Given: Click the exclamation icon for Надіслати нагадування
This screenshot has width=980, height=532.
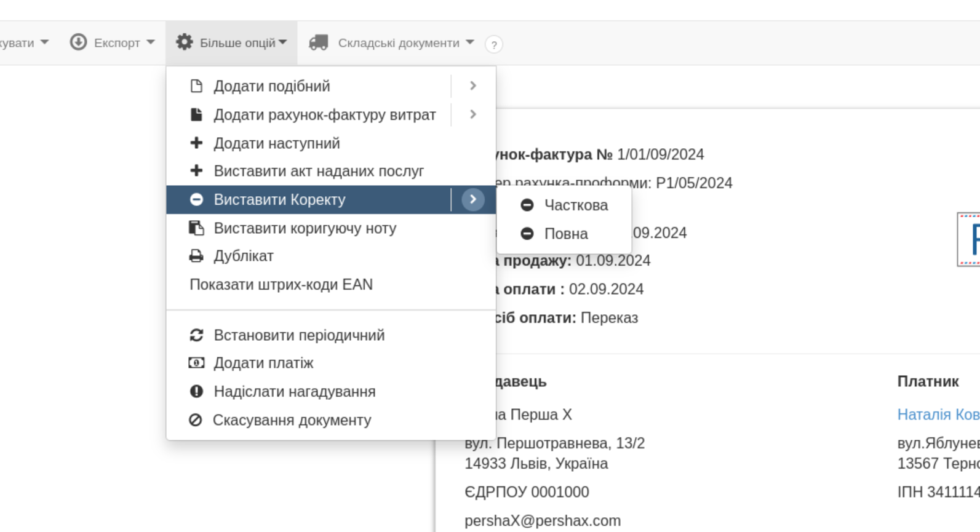Looking at the screenshot, I should [196, 391].
